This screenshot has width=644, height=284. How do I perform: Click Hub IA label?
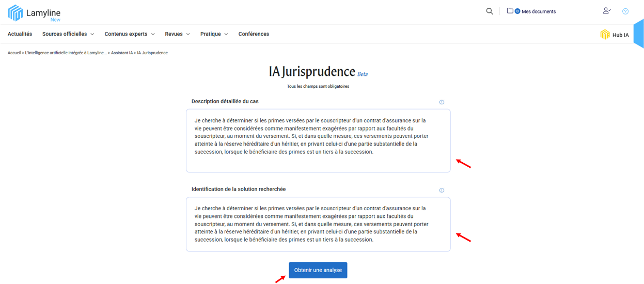[x=621, y=35]
